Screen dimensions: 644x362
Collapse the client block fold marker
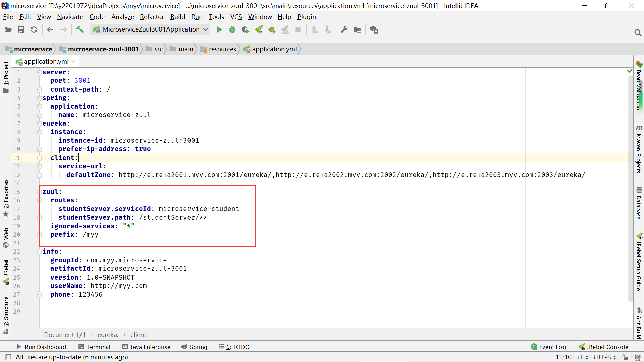pyautogui.click(x=39, y=158)
